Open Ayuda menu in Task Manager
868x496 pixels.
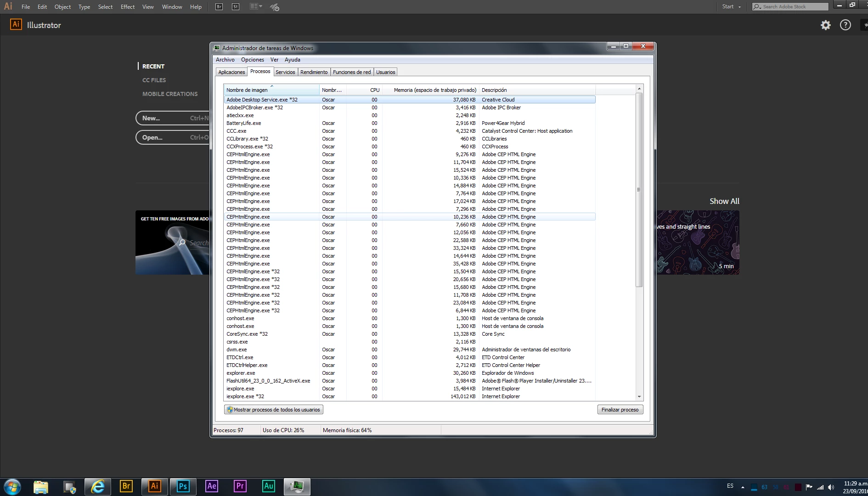click(292, 60)
